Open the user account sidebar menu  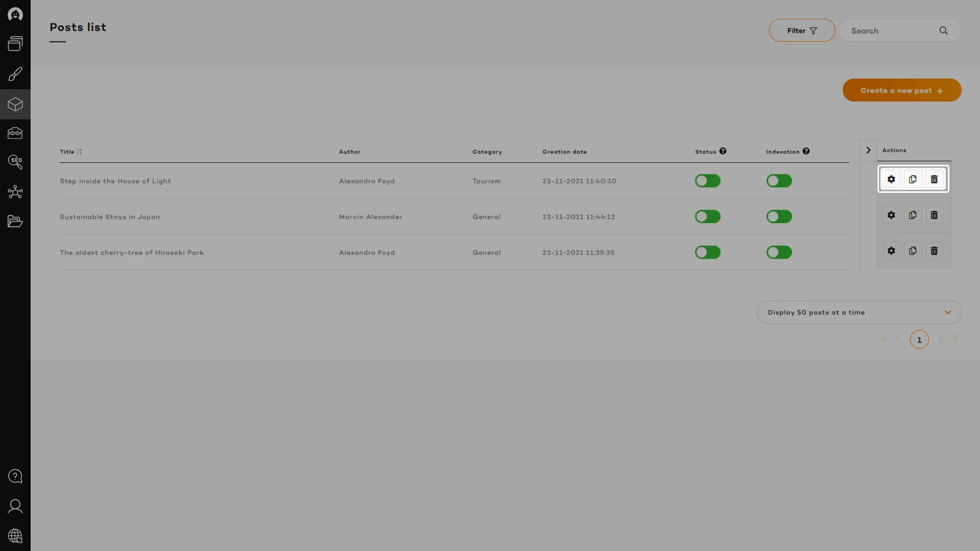tap(15, 506)
